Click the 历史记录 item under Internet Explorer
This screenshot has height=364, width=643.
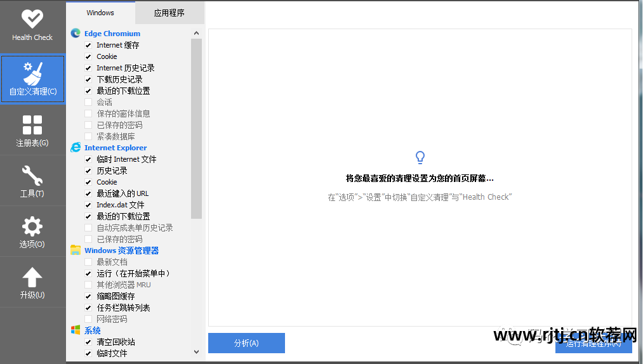[x=112, y=171]
